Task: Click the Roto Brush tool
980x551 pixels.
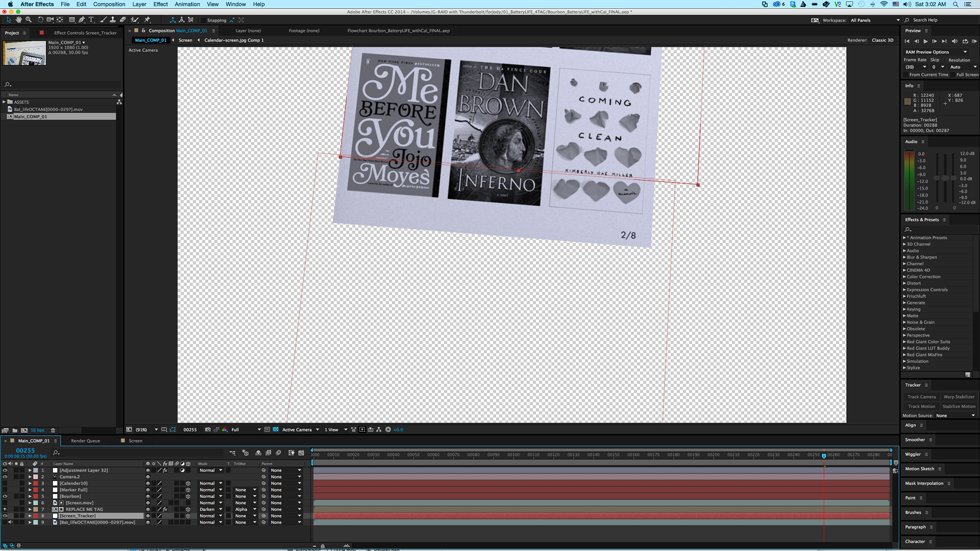Action: click(135, 20)
